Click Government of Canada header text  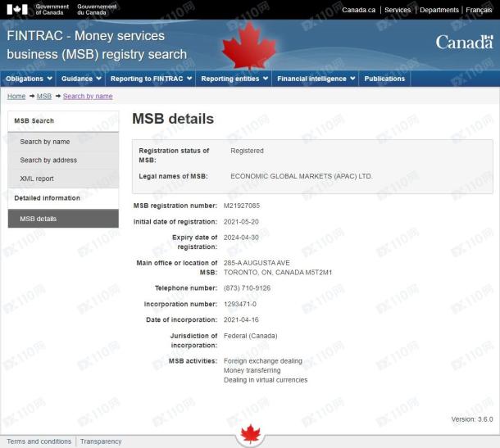(52, 10)
